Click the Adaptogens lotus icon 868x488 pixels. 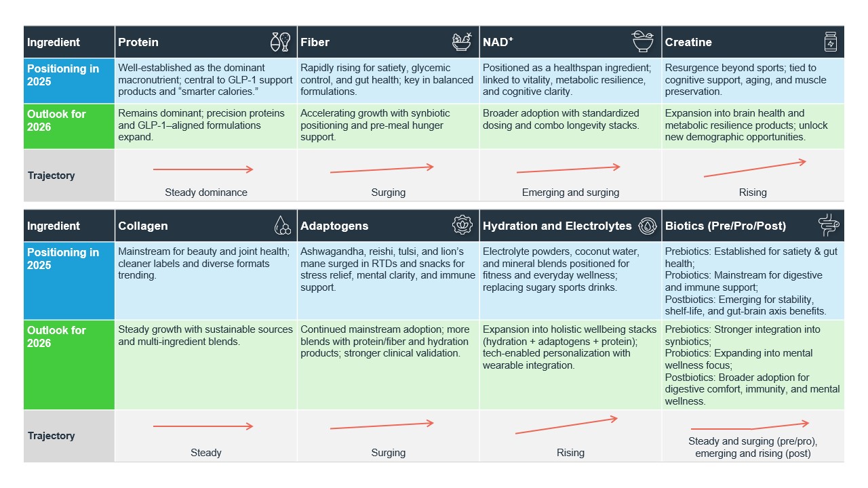pyautogui.click(x=462, y=226)
